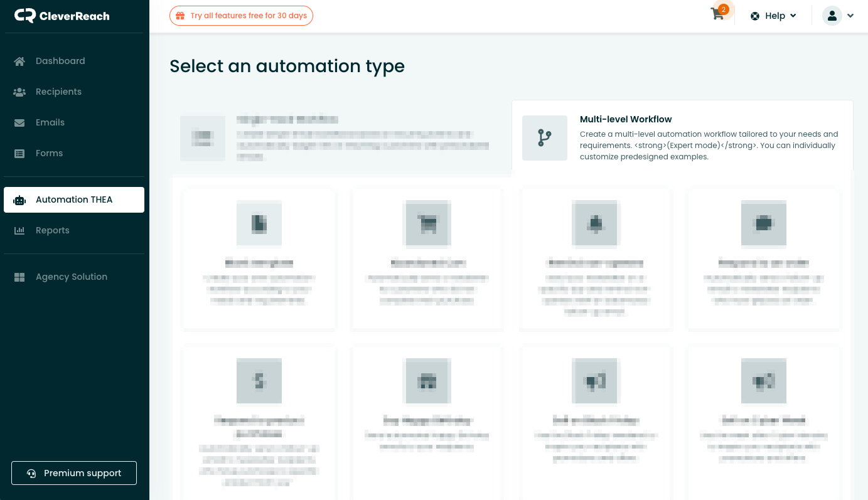
Task: Open Emails via the envelope icon
Action: 19,122
